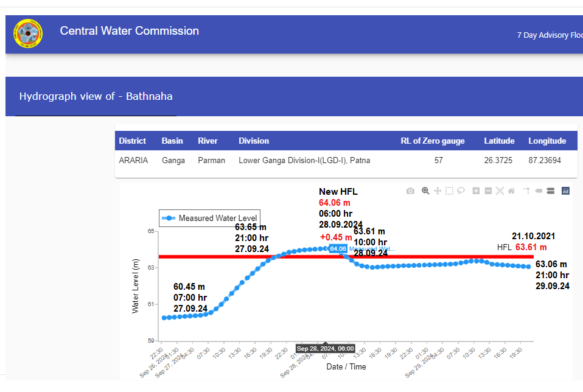Toggle Measured Water Level legend entry
583x392 pixels.
click(210, 219)
